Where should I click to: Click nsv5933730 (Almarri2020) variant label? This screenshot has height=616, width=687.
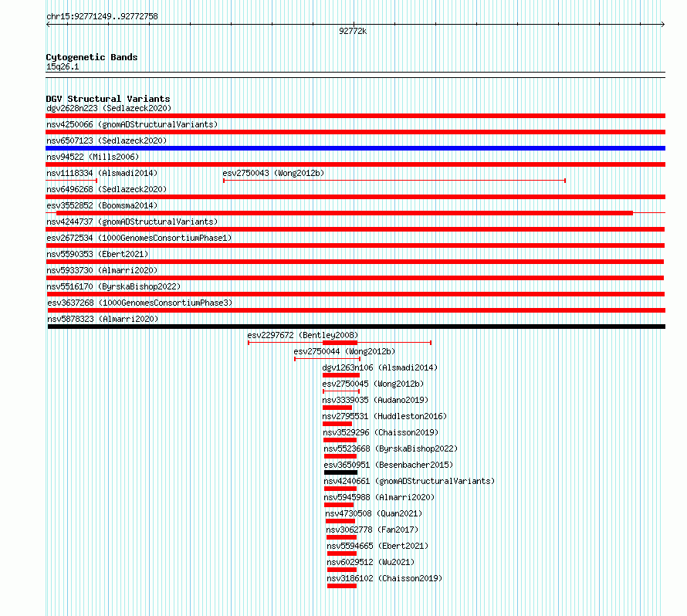click(102, 270)
